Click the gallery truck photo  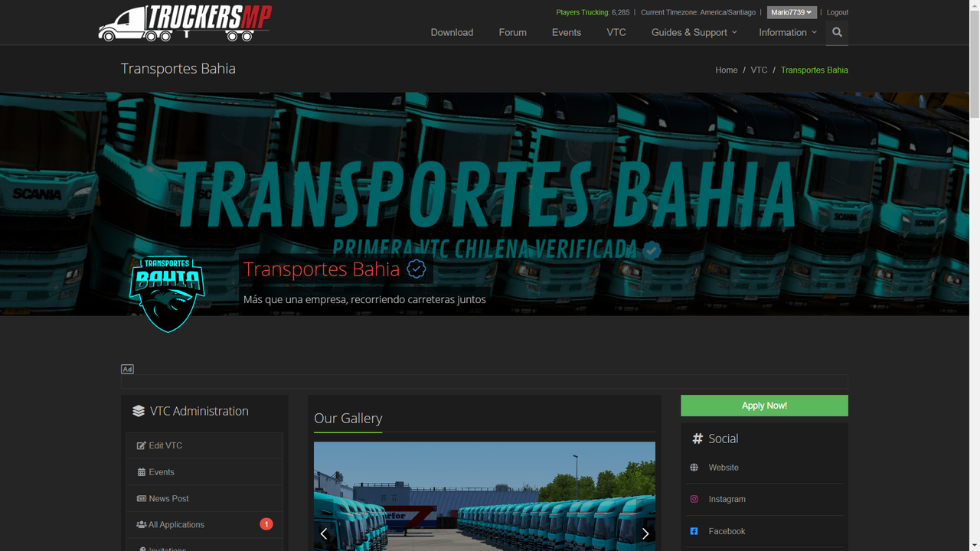coord(485,496)
